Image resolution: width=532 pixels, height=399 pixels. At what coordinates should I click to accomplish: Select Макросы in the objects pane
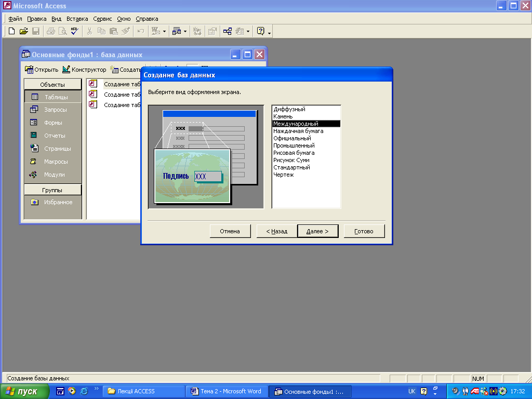coord(52,162)
